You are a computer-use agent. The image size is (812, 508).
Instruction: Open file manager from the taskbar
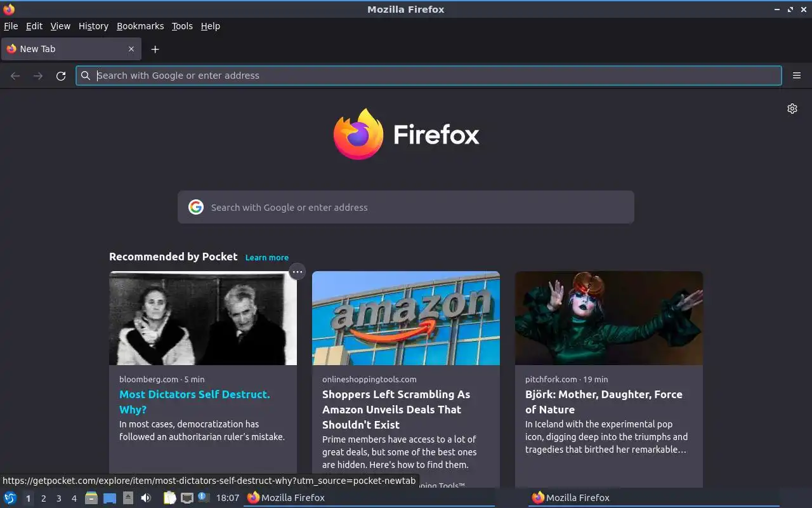[x=91, y=498]
